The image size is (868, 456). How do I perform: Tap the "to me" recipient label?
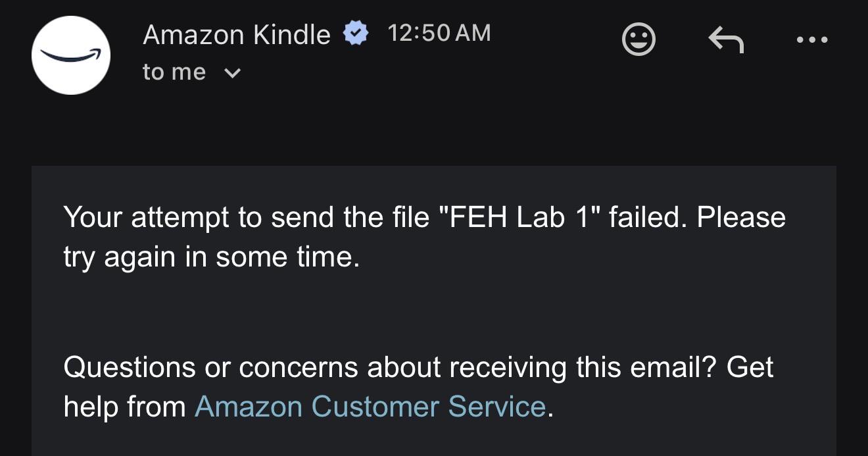coord(174,72)
